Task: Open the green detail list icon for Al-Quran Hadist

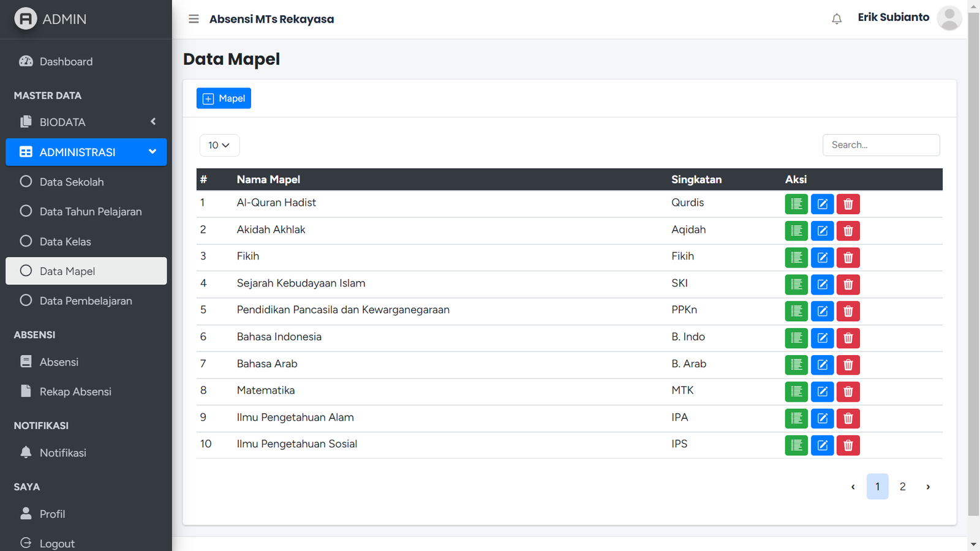Action: click(796, 204)
